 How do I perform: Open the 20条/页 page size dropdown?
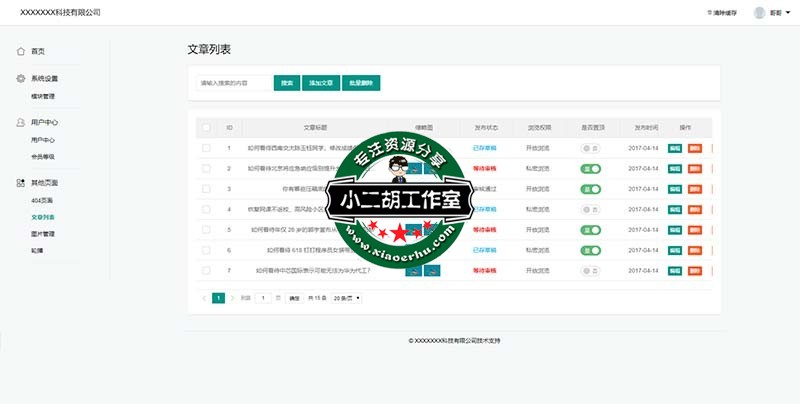[x=346, y=298]
